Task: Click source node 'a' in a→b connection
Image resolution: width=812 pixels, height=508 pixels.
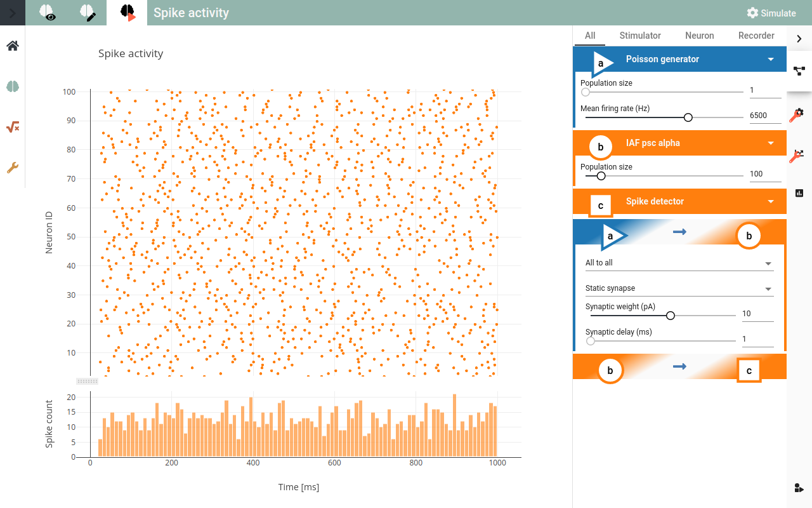Action: 612,236
